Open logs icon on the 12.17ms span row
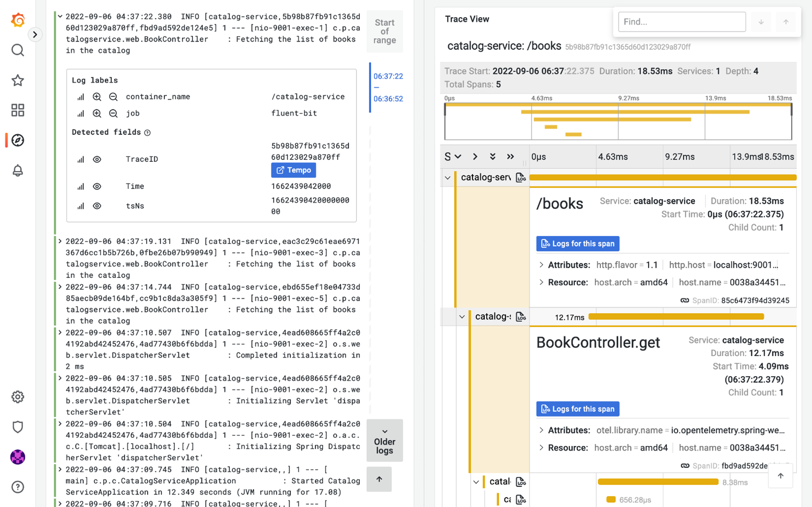The height and width of the screenshot is (507, 812). pyautogui.click(x=521, y=317)
